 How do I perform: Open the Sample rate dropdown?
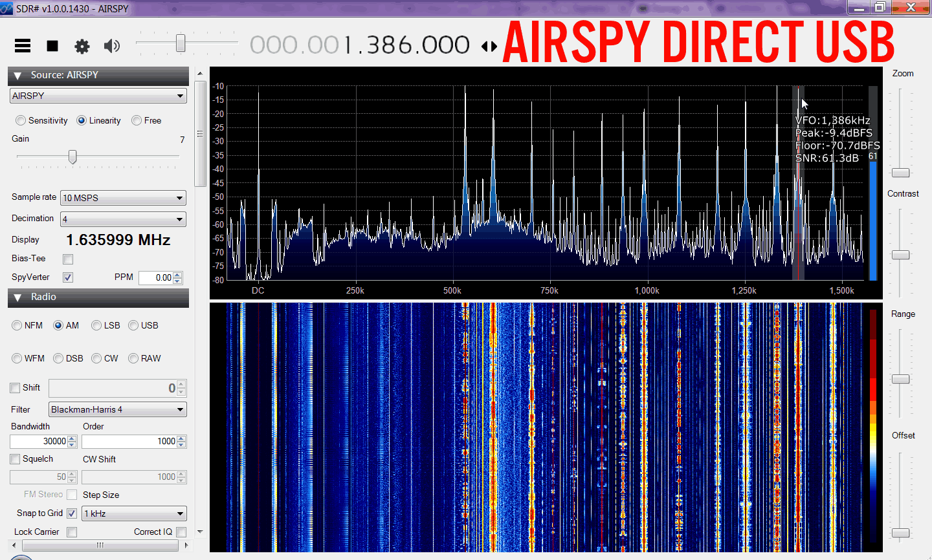point(123,198)
